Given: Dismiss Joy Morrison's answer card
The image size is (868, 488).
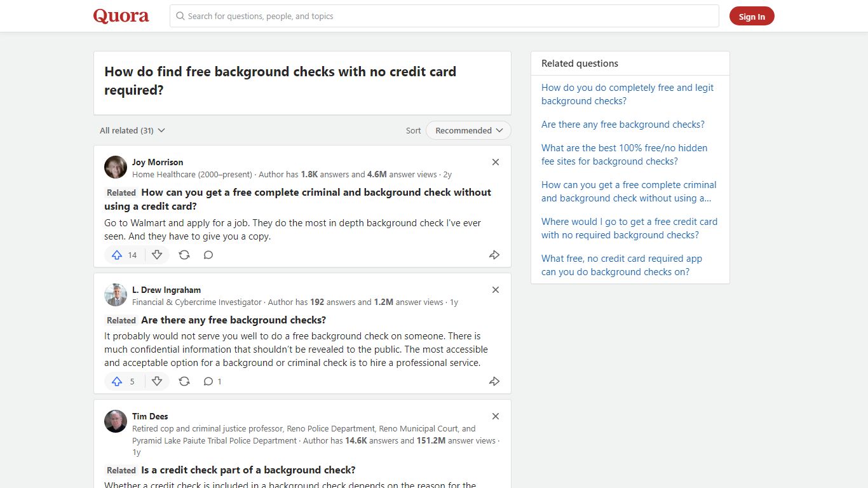Looking at the screenshot, I should (496, 162).
